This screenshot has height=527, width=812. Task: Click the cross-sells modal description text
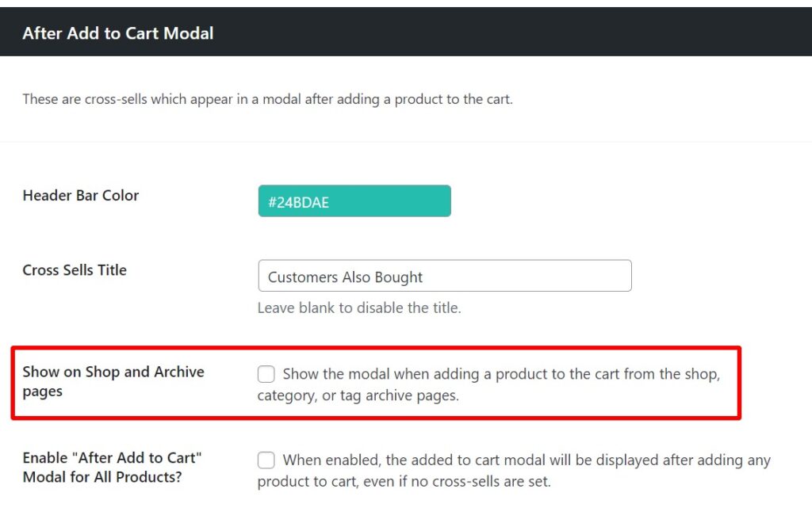(x=266, y=99)
